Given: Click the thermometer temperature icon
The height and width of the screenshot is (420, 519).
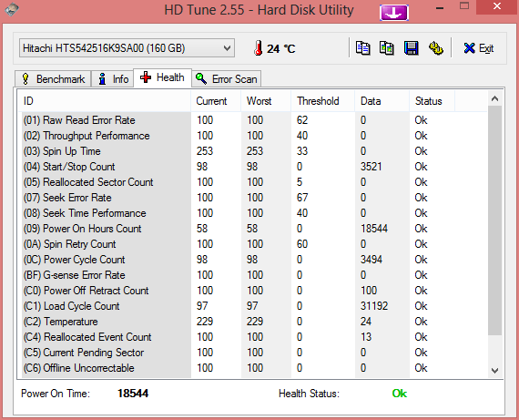Looking at the screenshot, I should tap(259, 48).
